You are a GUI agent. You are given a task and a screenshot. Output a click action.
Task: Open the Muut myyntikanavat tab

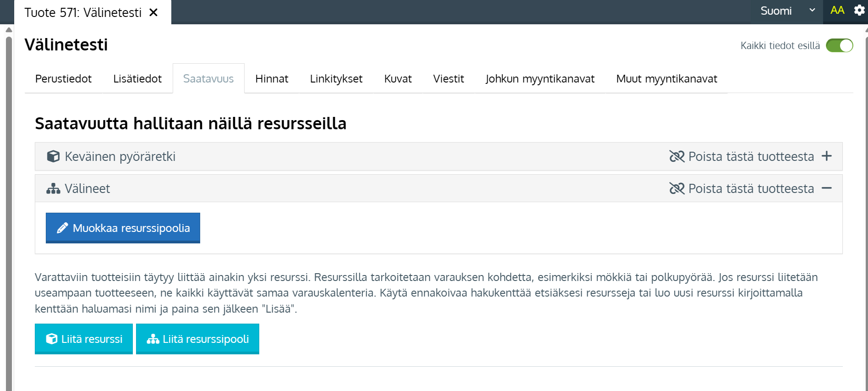[666, 79]
